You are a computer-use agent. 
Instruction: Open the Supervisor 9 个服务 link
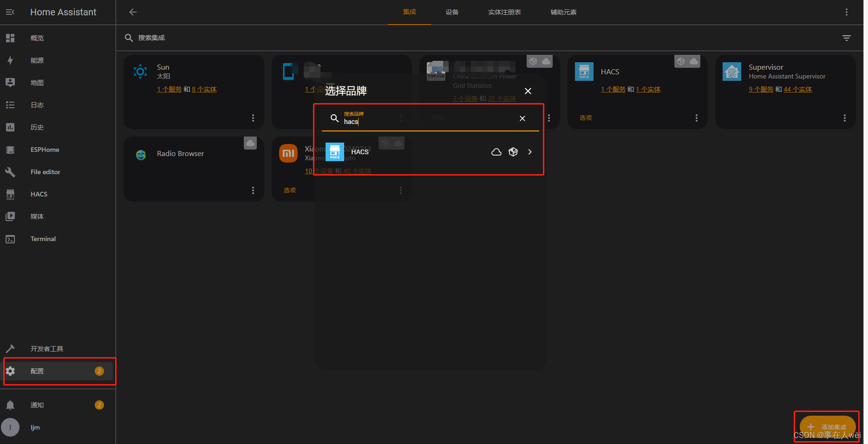[x=761, y=89]
